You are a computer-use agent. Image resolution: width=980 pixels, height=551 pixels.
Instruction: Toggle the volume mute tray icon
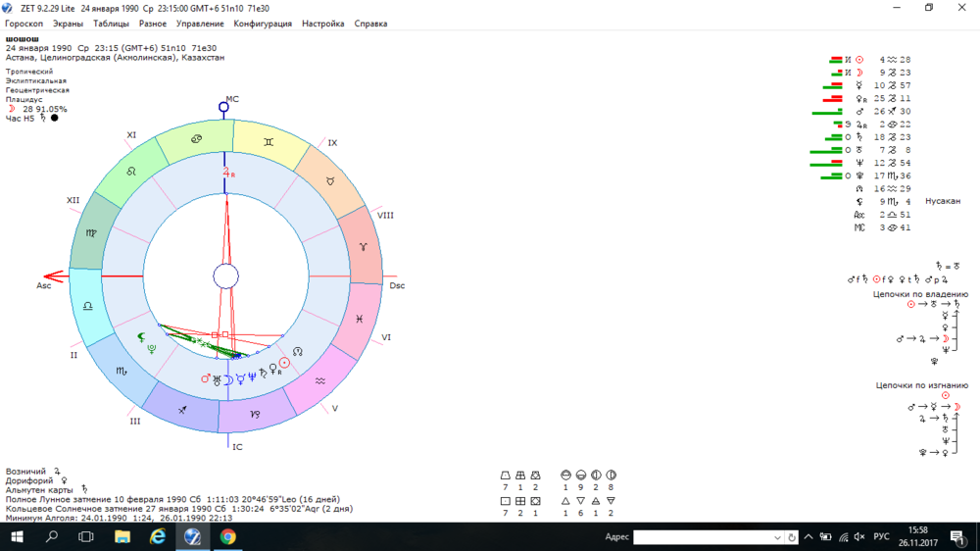(x=859, y=536)
